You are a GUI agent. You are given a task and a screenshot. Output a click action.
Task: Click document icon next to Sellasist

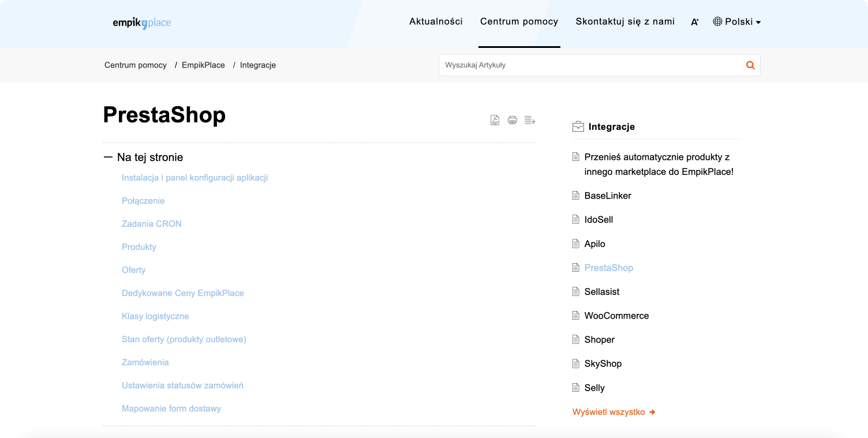point(575,291)
